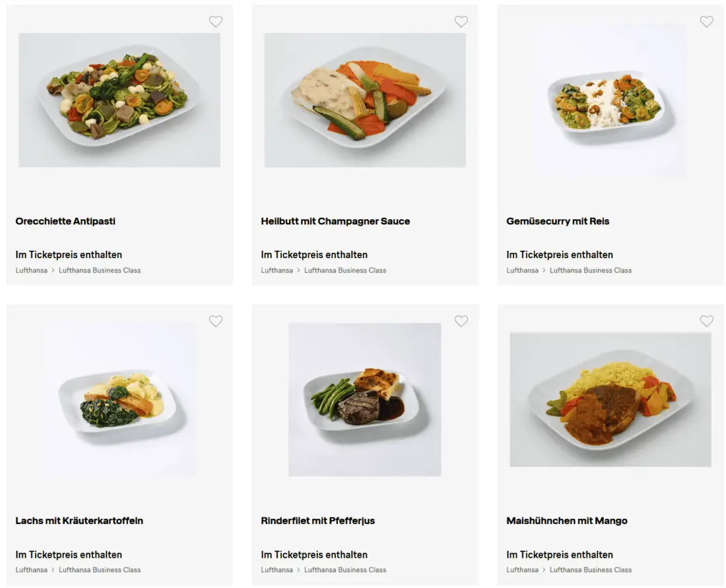Mark Lachs mit Kräuterkartoffeln as favorite

[216, 321]
